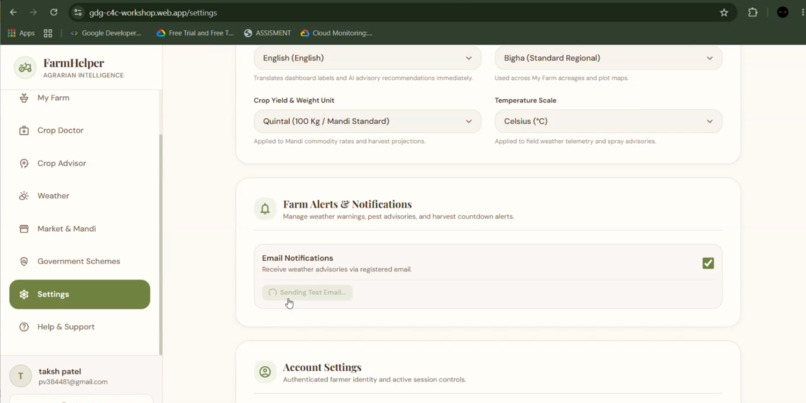Image resolution: width=806 pixels, height=403 pixels.
Task: Click the Sending Test Email button
Action: coord(307,292)
